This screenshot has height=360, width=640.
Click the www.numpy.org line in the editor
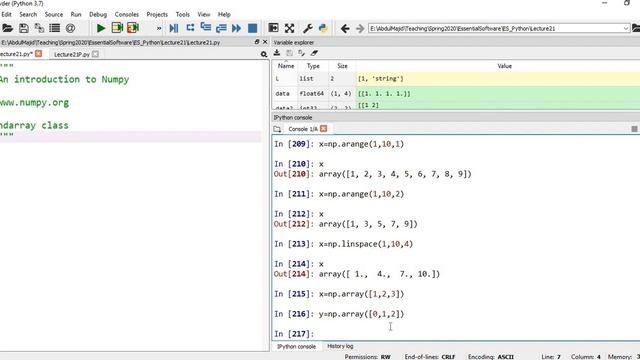point(34,102)
